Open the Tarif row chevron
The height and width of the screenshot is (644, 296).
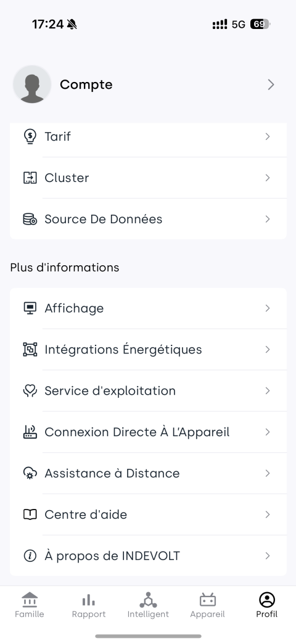click(x=268, y=136)
